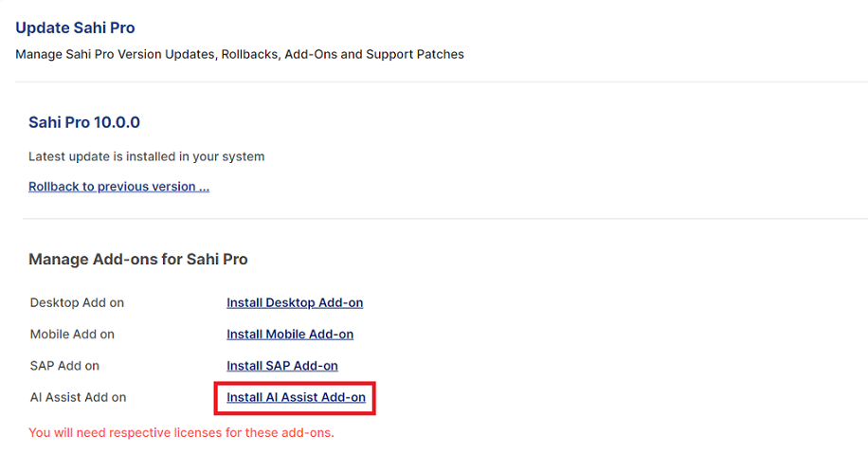Image resolution: width=868 pixels, height=453 pixels.
Task: Install the Desktop Add-on
Action: [x=295, y=303]
